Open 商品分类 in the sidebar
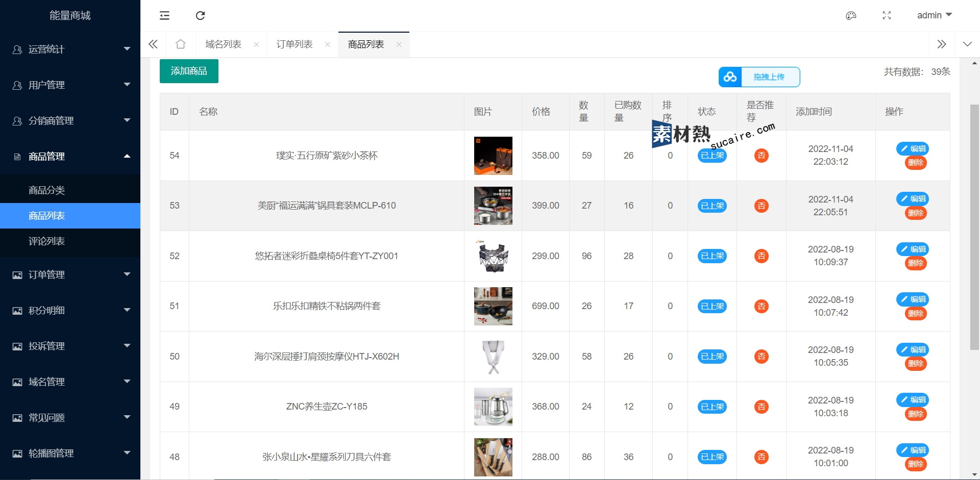This screenshot has height=480, width=980. 47,190
